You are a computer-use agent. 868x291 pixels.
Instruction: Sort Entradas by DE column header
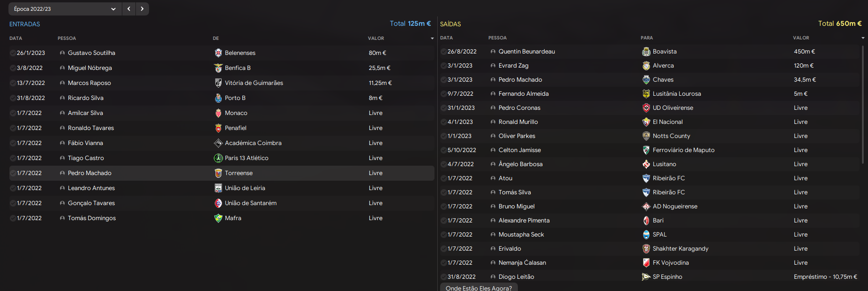click(216, 38)
